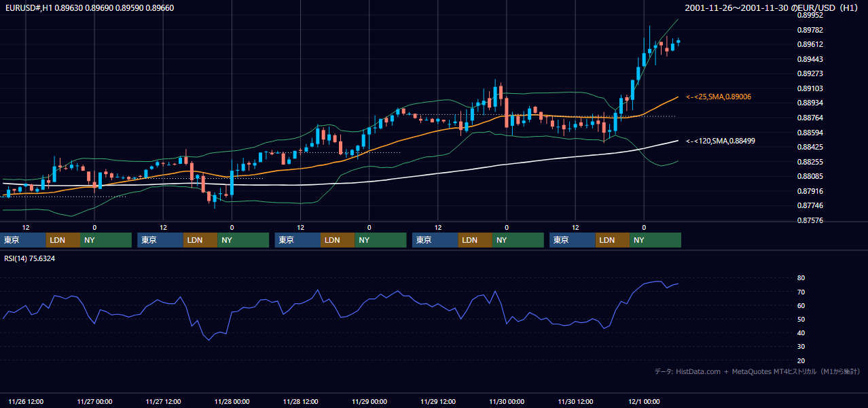Screen dimensions: 868x408
Task: Select the orange 25,SMA,0.89006 label
Action: 719,97
